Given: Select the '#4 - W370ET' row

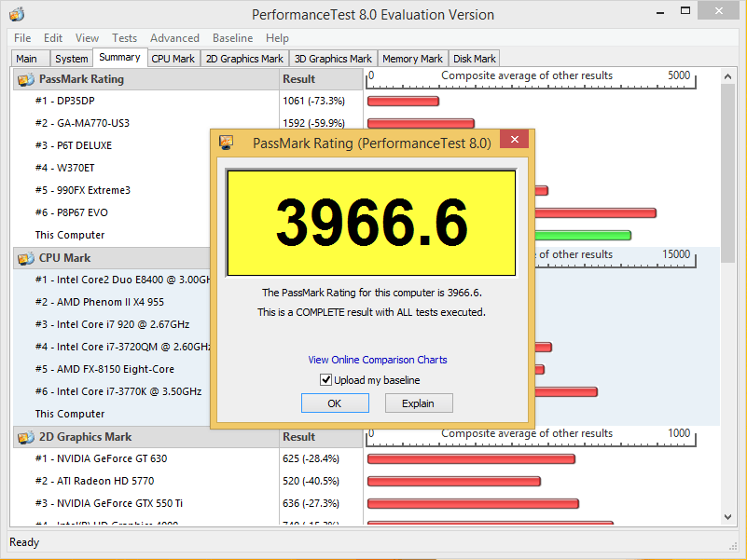Looking at the screenshot, I should pos(64,168).
